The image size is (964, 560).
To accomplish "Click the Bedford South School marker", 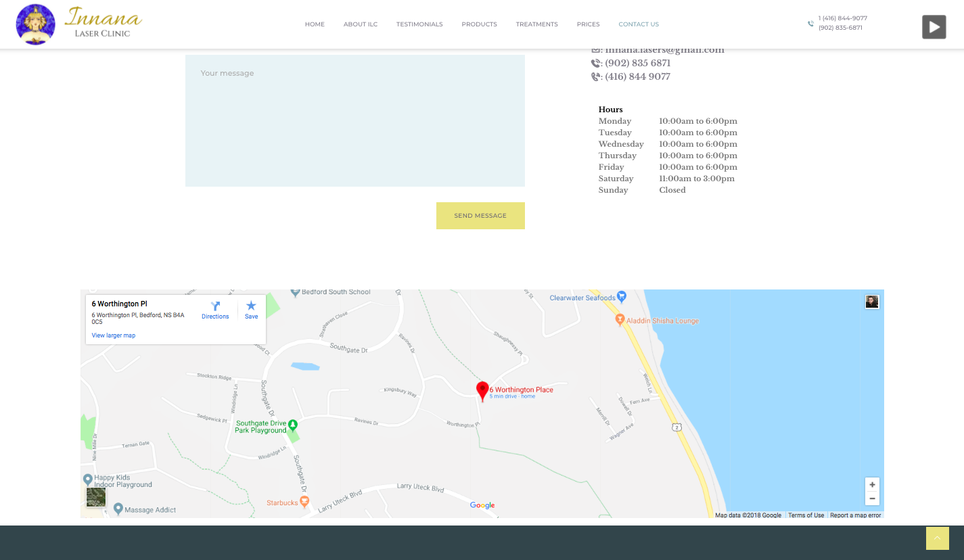I will point(295,293).
